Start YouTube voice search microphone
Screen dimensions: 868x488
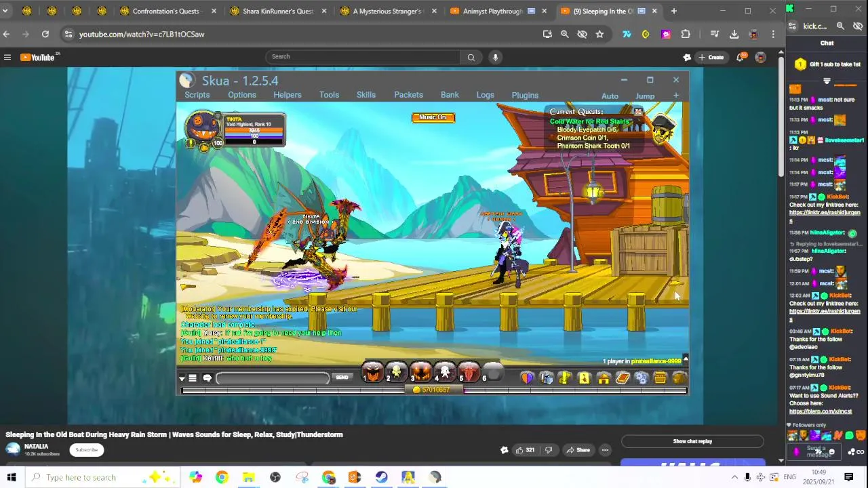click(x=496, y=57)
